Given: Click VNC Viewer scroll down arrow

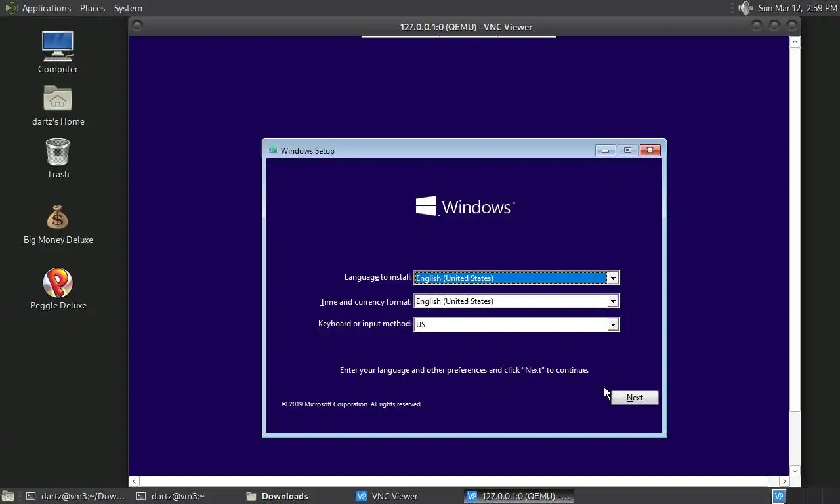Looking at the screenshot, I should [795, 471].
